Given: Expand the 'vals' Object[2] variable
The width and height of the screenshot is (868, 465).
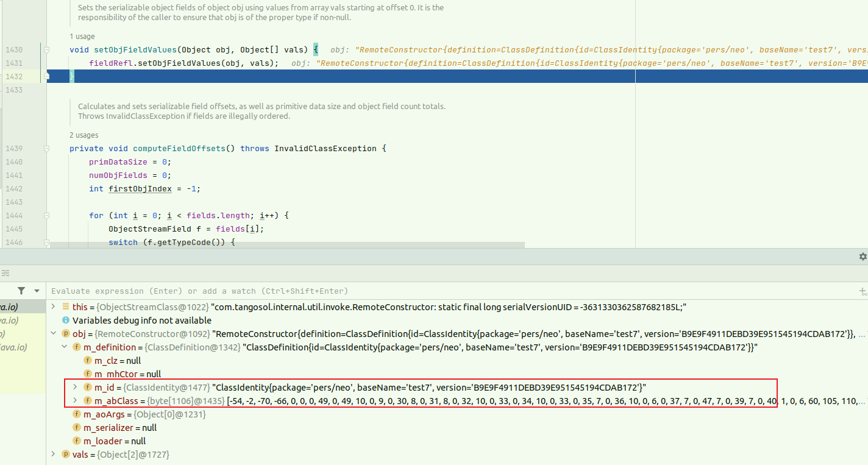Looking at the screenshot, I should 54,454.
